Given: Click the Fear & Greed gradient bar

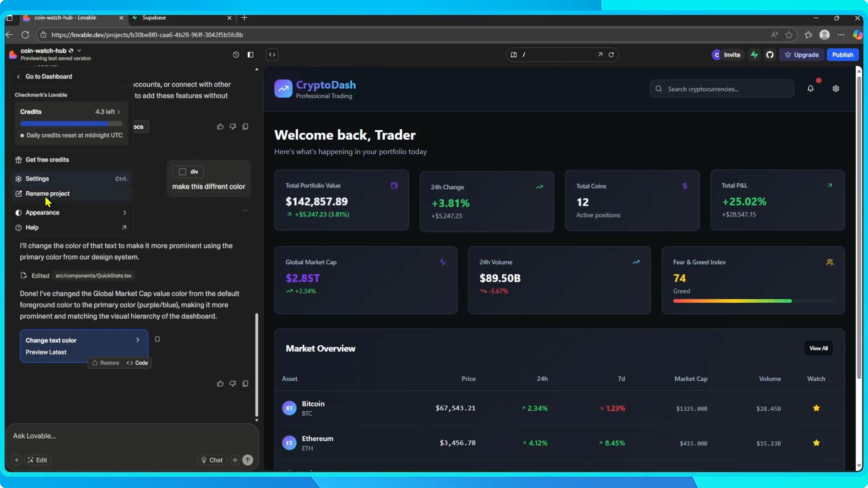Looking at the screenshot, I should [x=753, y=301].
